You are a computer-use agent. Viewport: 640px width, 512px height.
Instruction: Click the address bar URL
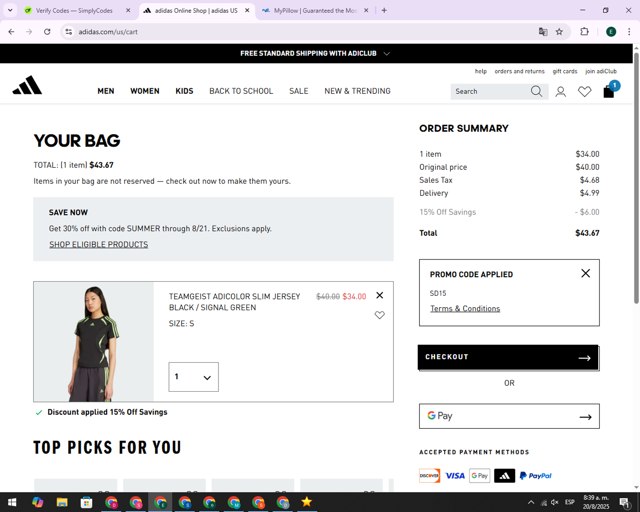108,32
